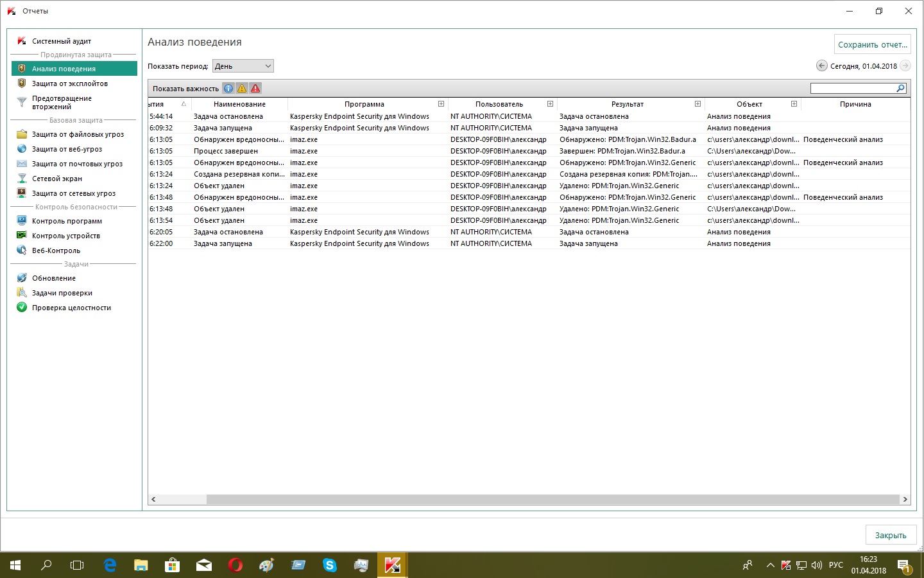The image size is (924, 578).
Task: Open Task View on the taskbar
Action: coord(77,565)
